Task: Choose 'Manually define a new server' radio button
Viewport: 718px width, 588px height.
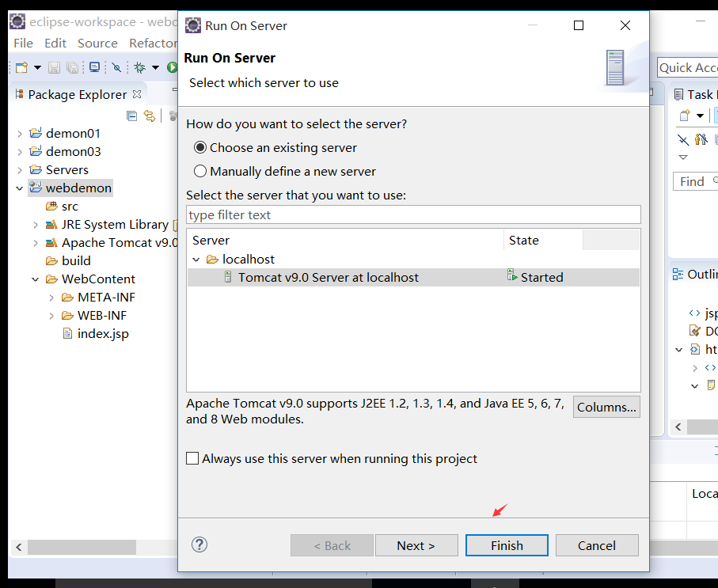Action: (x=200, y=171)
